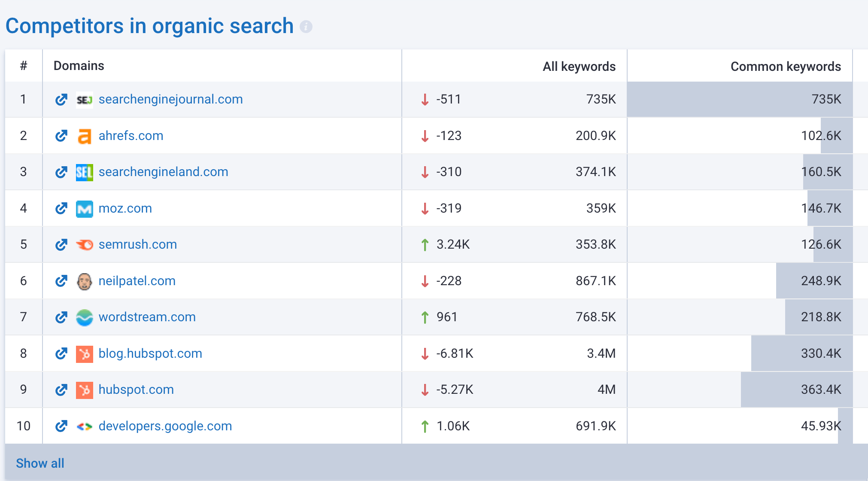
Task: Open the searchengineland.com domain link
Action: tap(163, 172)
